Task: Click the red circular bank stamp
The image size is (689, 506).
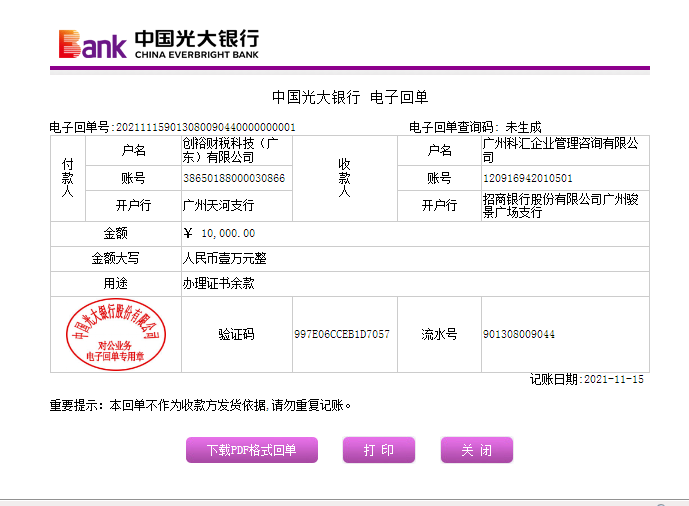Action: point(116,334)
